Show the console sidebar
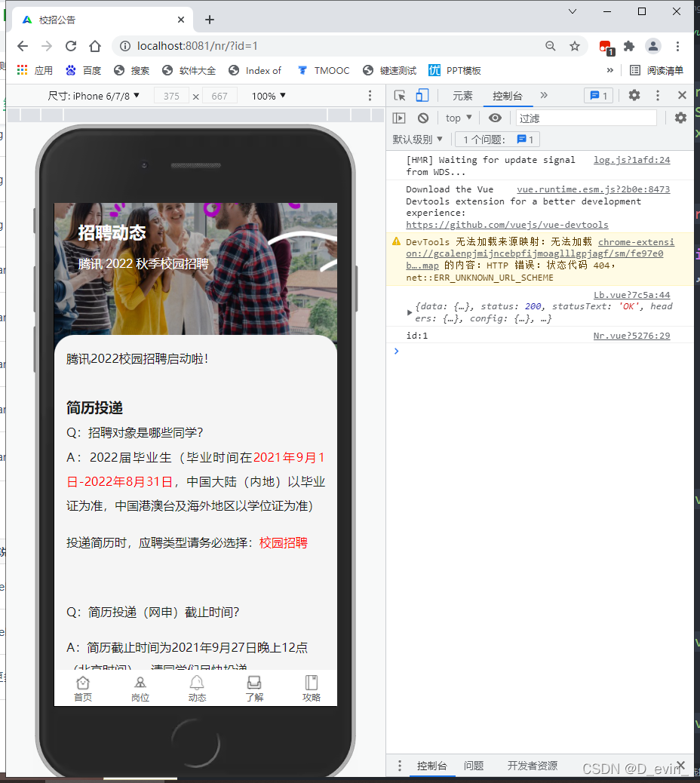 [x=399, y=118]
